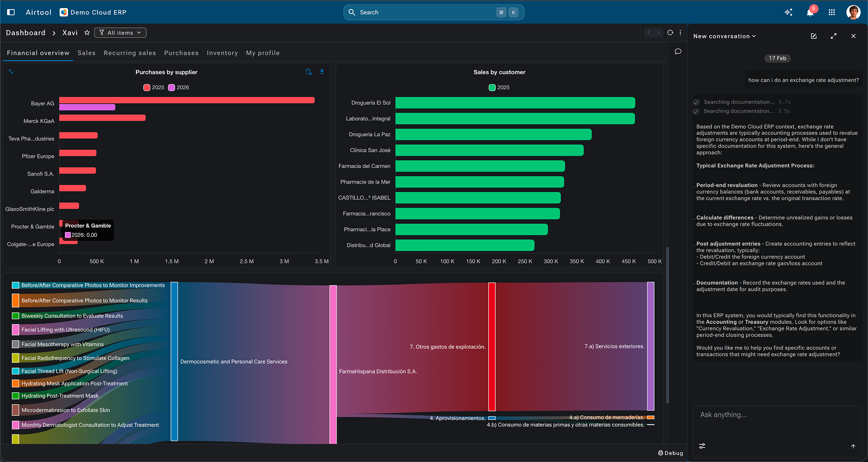Open the comments bubble icon
Image resolution: width=868 pixels, height=462 pixels.
(678, 51)
